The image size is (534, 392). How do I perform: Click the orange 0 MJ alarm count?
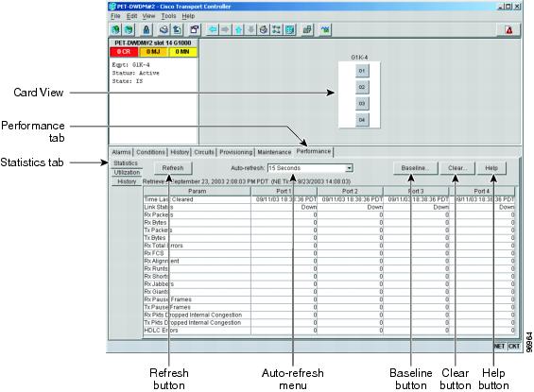point(153,52)
